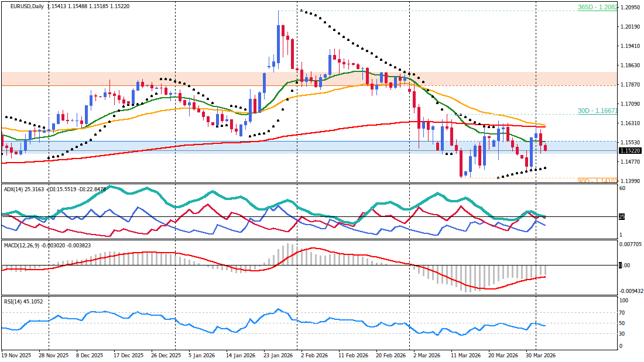Click the 1.15530 price axis label
Screen dimensions: 644x362
pos(631,143)
